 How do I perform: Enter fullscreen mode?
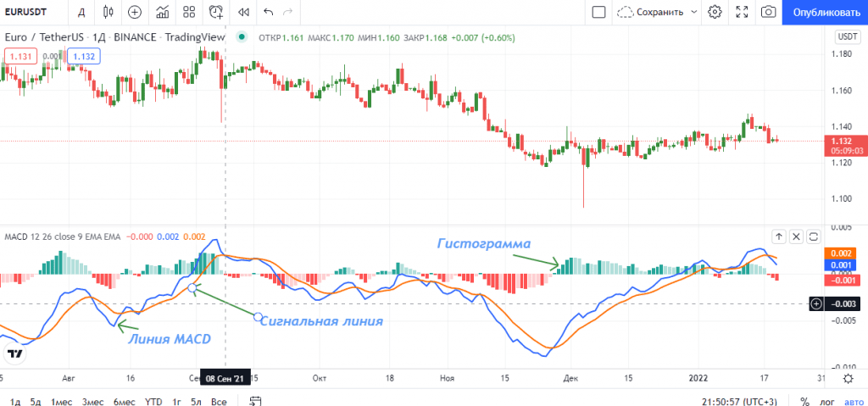point(742,12)
